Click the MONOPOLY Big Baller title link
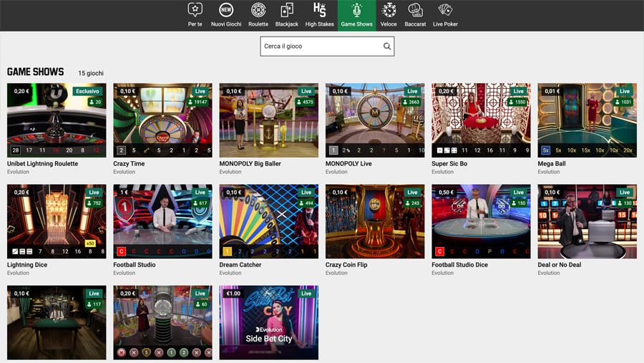644x363 pixels. point(250,164)
